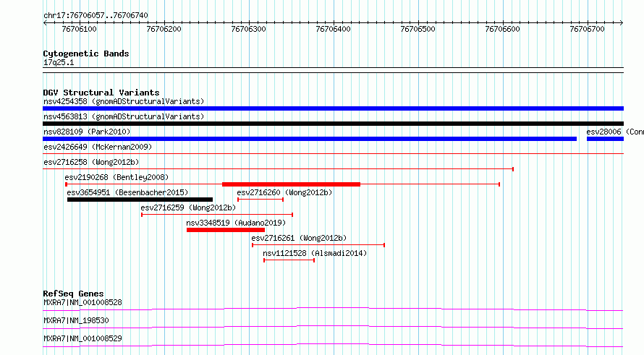This screenshot has height=355, width=644.
Task: Select the 17q25.1 band label
Action: coord(59,62)
